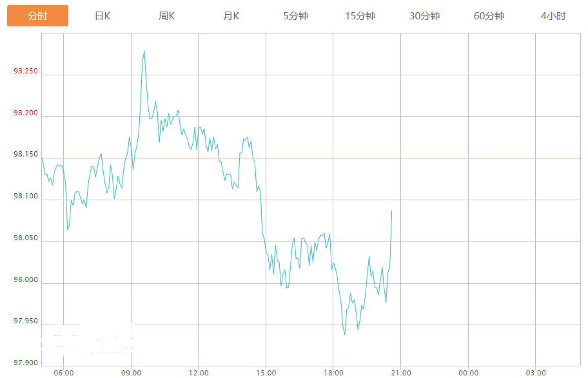This screenshot has width=588, height=378.
Task: Open the 30分钟 interval tab
Action: point(425,16)
